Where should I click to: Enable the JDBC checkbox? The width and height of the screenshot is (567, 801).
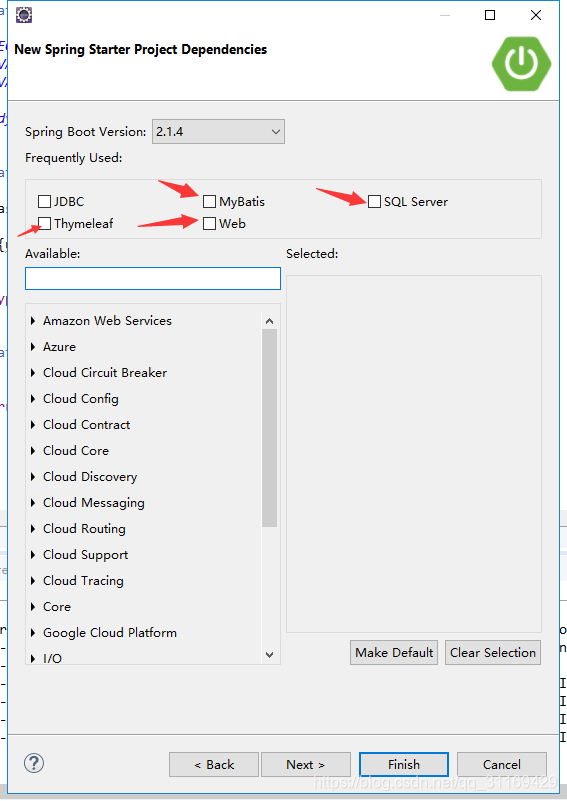point(44,201)
